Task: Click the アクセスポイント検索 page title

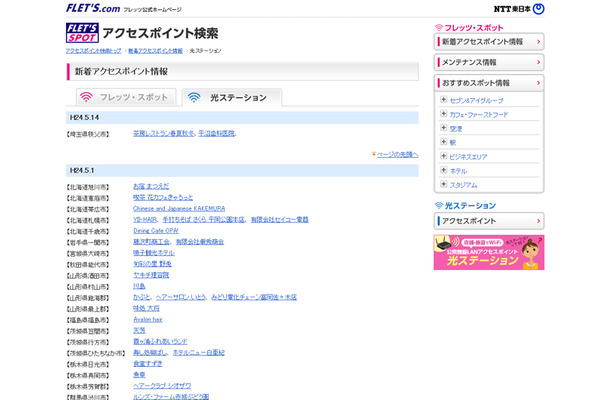Action: tap(160, 33)
